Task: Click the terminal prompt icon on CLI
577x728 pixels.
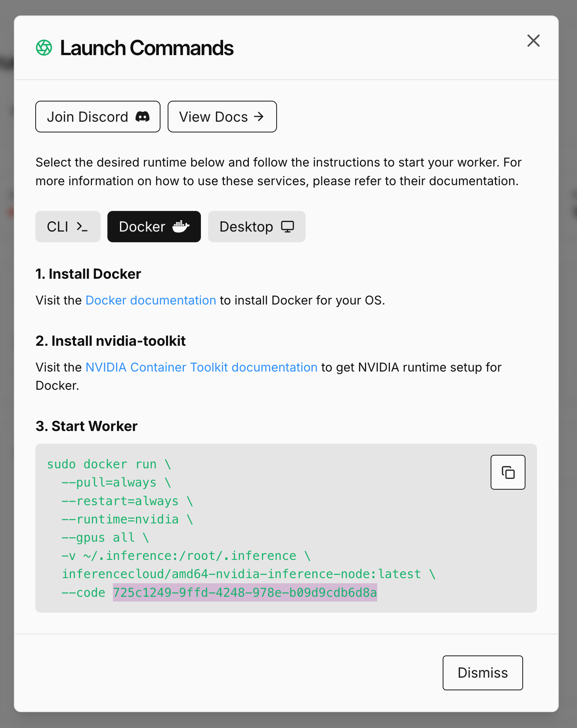Action: 82,227
